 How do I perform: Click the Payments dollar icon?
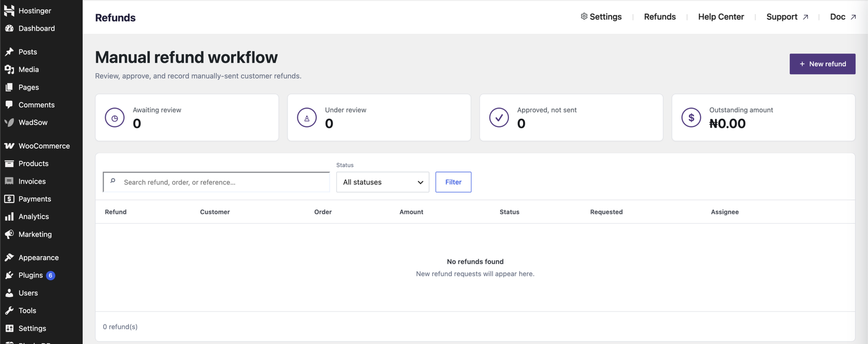(9, 199)
